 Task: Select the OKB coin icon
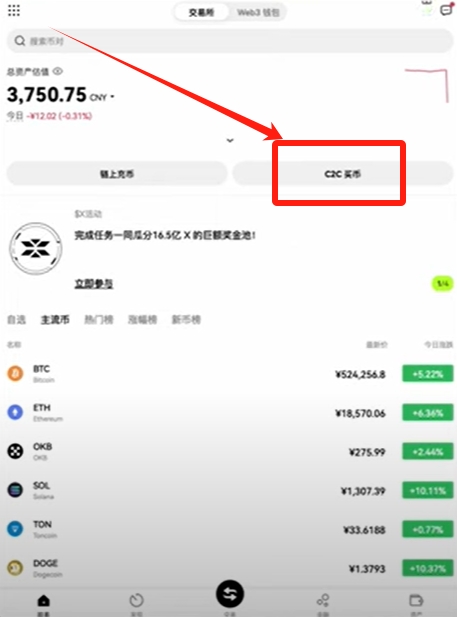[15, 451]
